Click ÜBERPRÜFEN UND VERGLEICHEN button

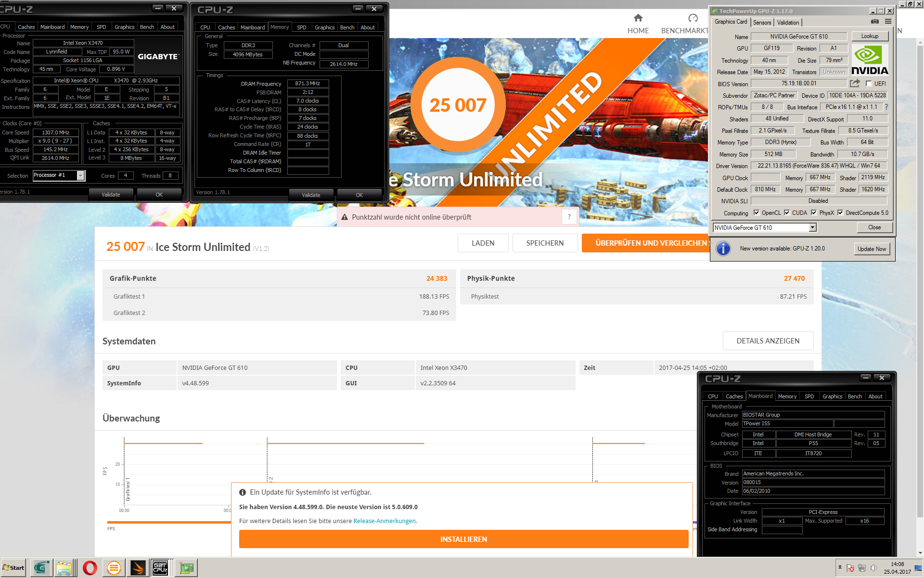point(646,243)
